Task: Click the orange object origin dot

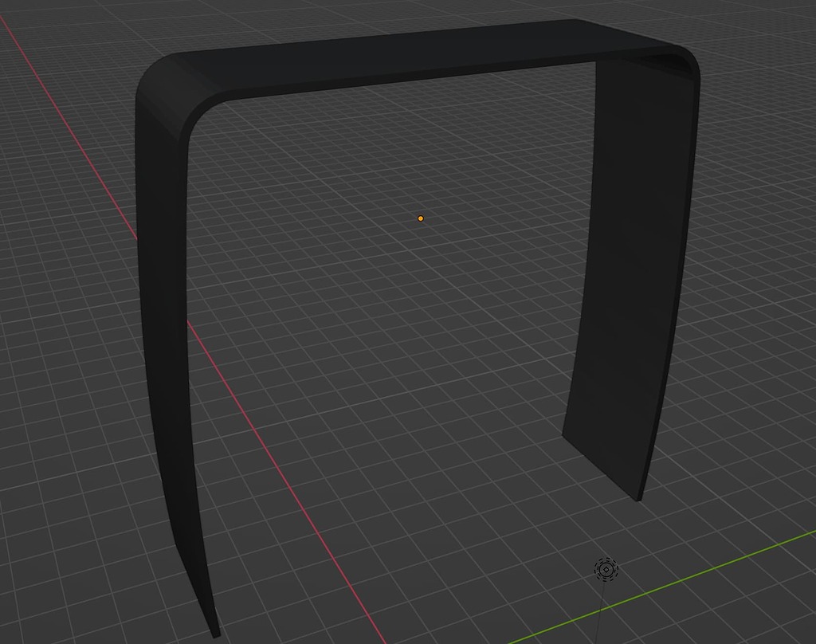Action: (x=421, y=218)
